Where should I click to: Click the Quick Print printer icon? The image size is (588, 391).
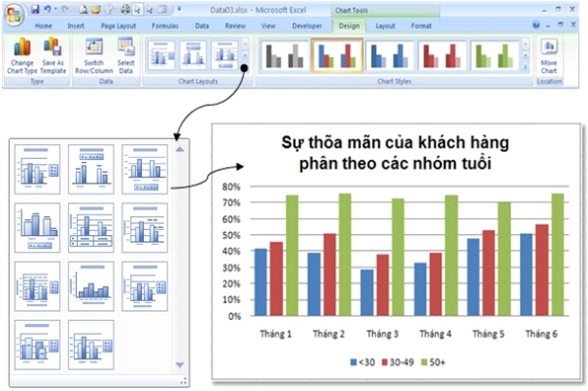click(x=125, y=10)
